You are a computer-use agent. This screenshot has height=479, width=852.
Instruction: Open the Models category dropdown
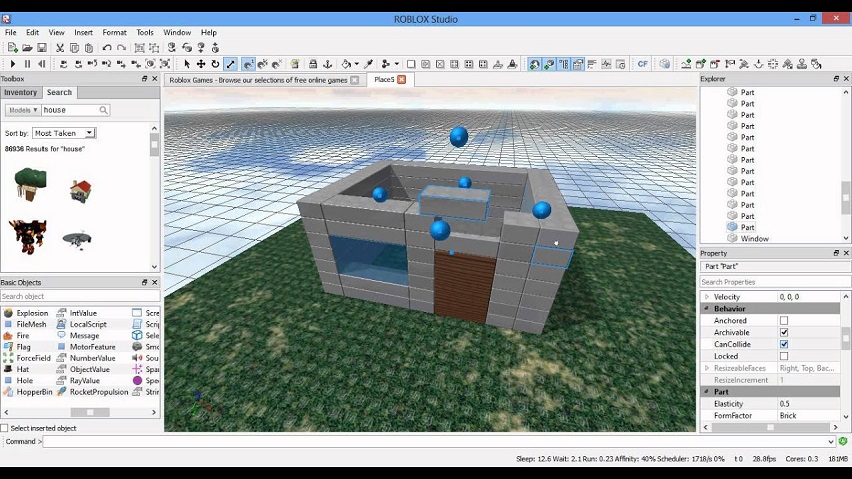tap(23, 110)
